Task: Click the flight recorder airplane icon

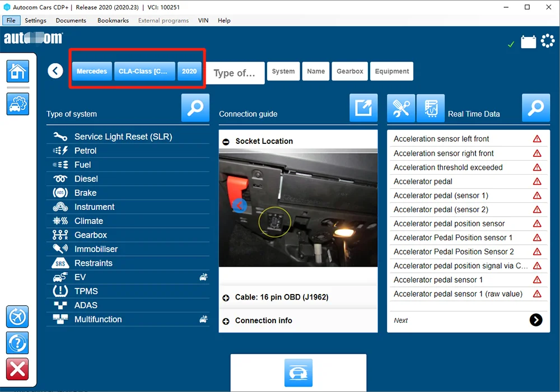Action: point(17,316)
